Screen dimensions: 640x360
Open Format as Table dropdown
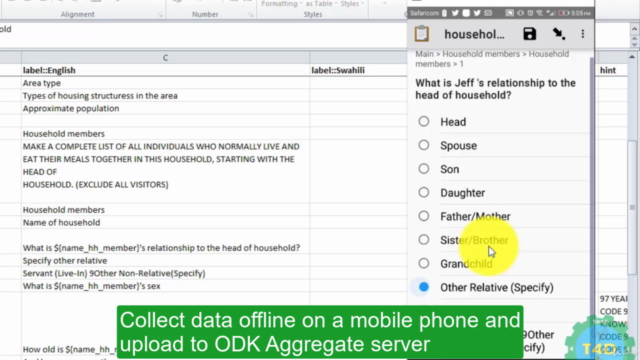[x=322, y=4]
